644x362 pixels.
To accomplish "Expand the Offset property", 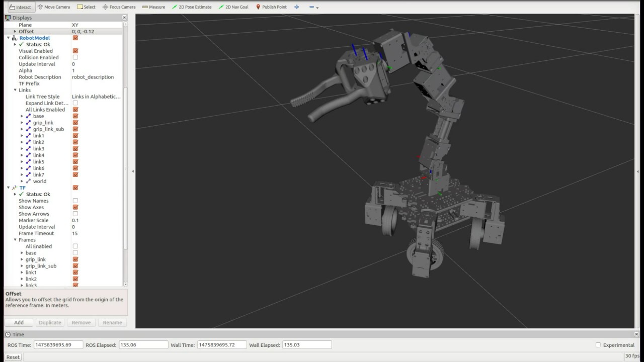I will click(15, 31).
